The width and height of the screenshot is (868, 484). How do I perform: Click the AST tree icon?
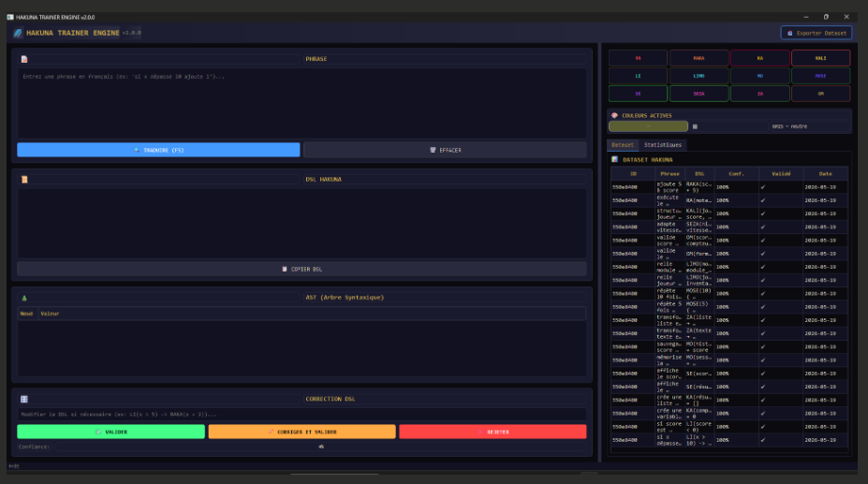pos(24,298)
